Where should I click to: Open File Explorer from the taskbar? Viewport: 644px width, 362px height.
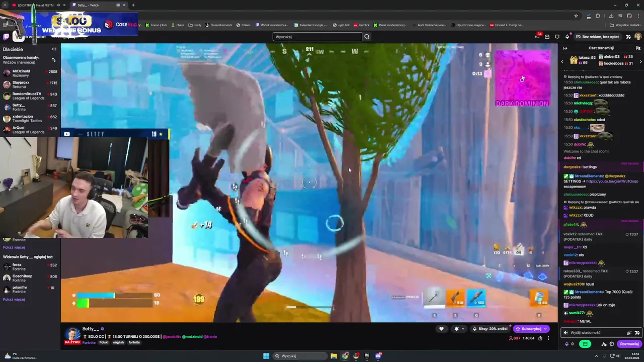pos(334,356)
